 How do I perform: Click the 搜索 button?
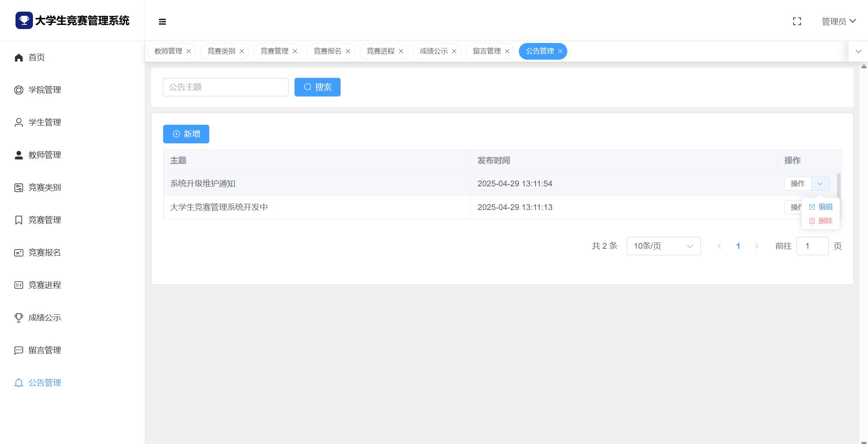click(x=317, y=87)
